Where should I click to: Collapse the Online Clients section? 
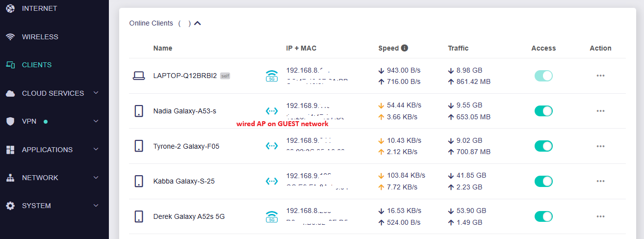198,23
